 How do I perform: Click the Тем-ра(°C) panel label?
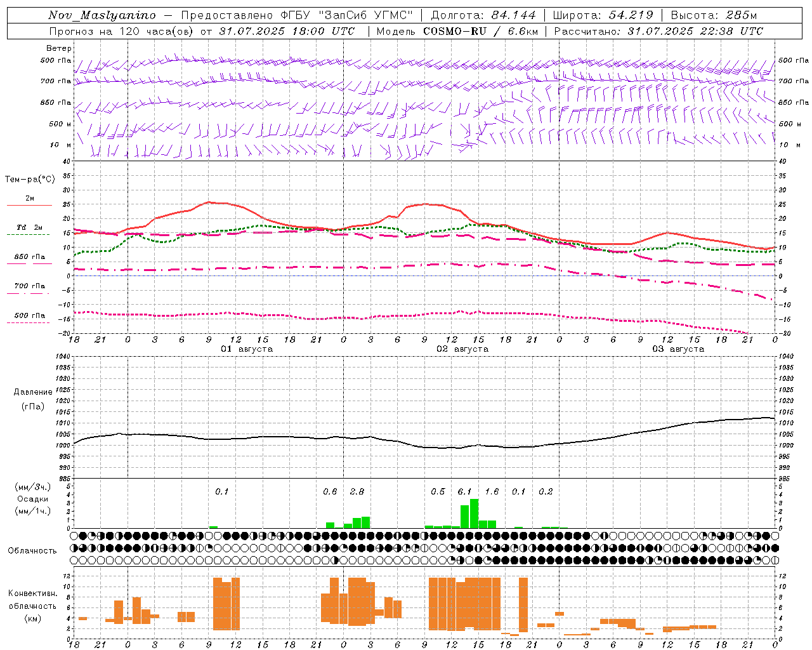click(30, 180)
